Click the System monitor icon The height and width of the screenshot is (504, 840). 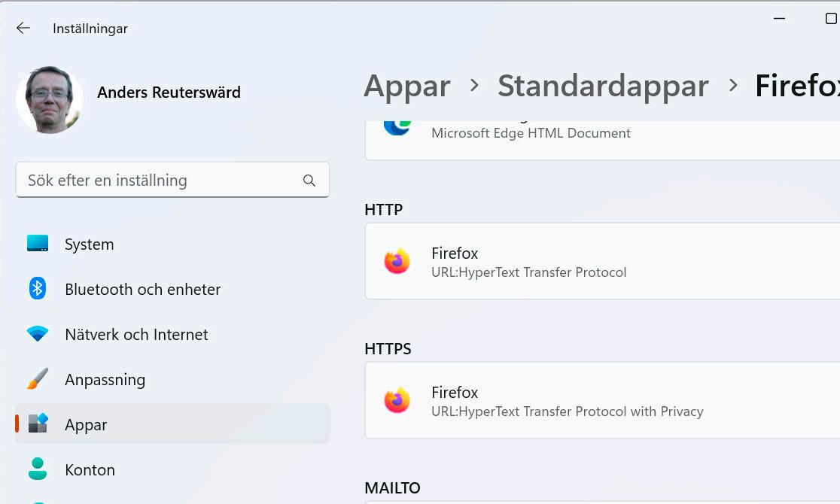point(38,244)
